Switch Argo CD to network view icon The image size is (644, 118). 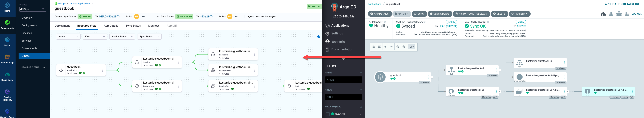[619, 14]
